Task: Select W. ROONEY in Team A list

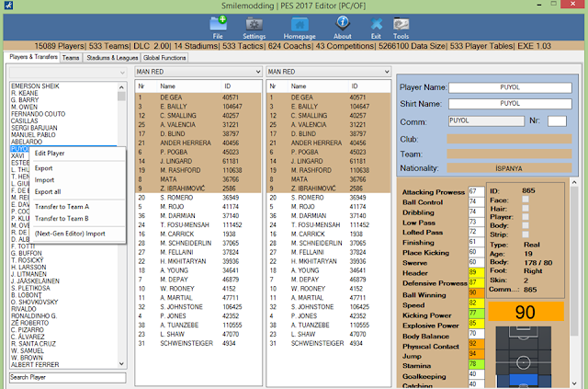Action: coord(198,289)
